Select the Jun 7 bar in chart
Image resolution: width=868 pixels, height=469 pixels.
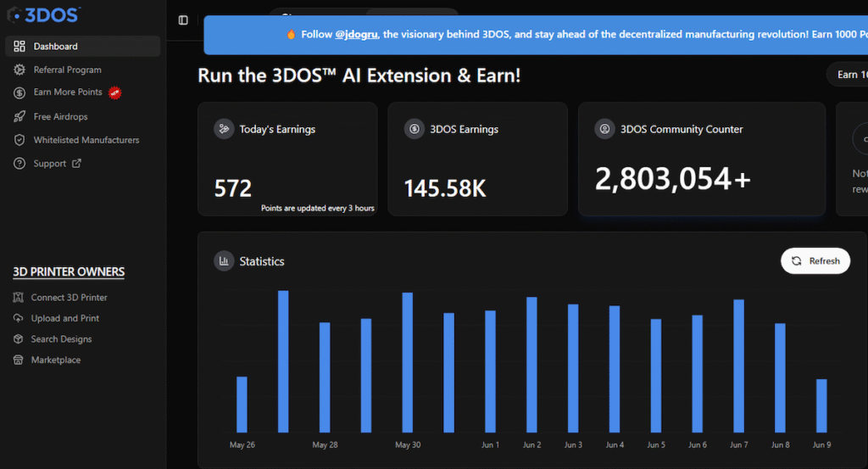pyautogui.click(x=738, y=366)
